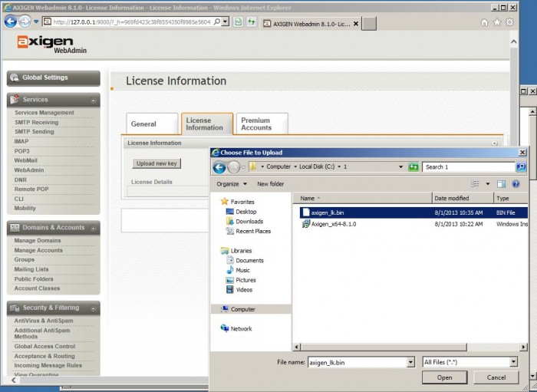Open the dialog address path history dropdown
The height and width of the screenshot is (392, 537).
(400, 167)
